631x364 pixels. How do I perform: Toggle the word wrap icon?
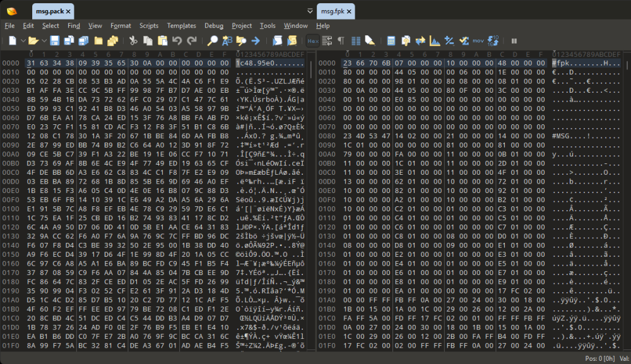point(327,40)
